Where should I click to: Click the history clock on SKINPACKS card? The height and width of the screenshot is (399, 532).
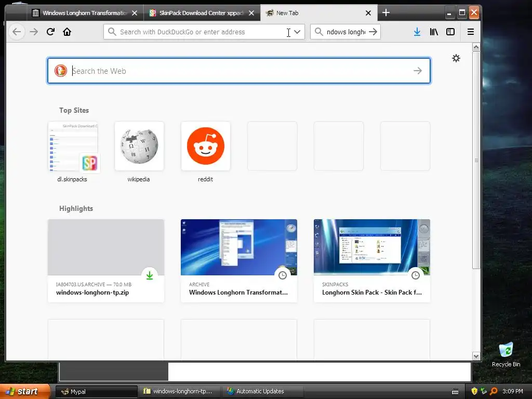click(416, 275)
